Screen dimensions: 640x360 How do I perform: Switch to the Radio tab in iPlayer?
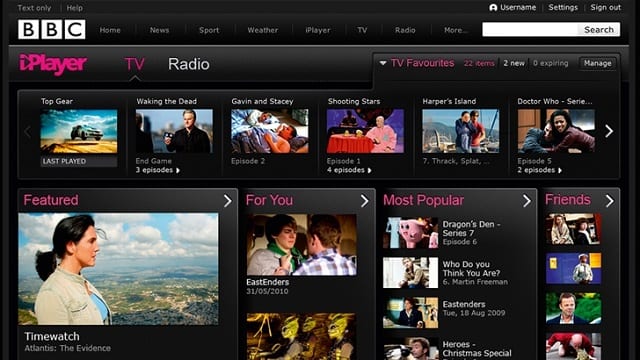[x=189, y=64]
